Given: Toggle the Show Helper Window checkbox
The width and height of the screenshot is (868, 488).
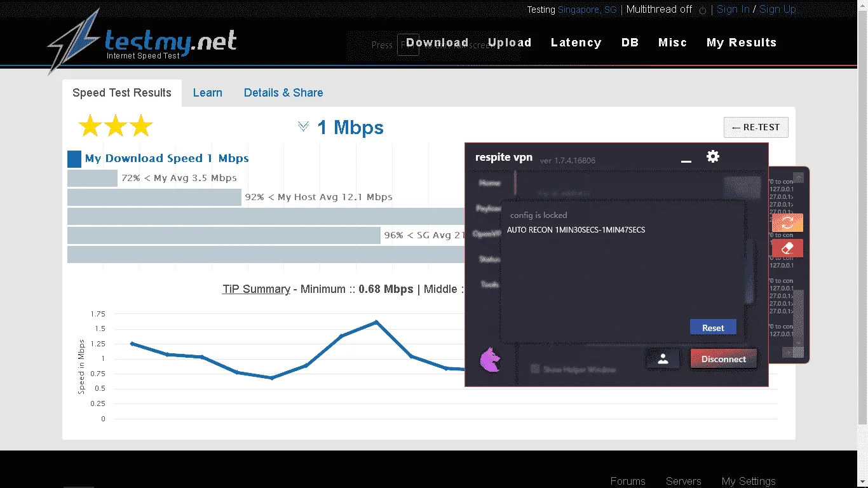Looking at the screenshot, I should 535,369.
